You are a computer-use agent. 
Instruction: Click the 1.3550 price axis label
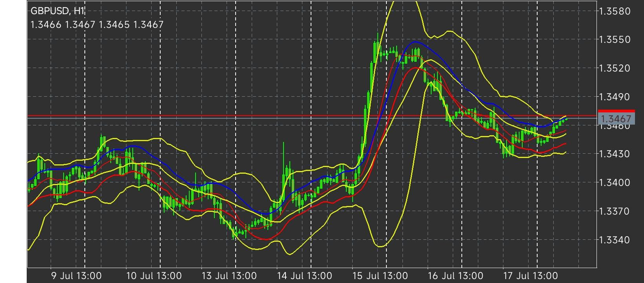pyautogui.click(x=615, y=40)
